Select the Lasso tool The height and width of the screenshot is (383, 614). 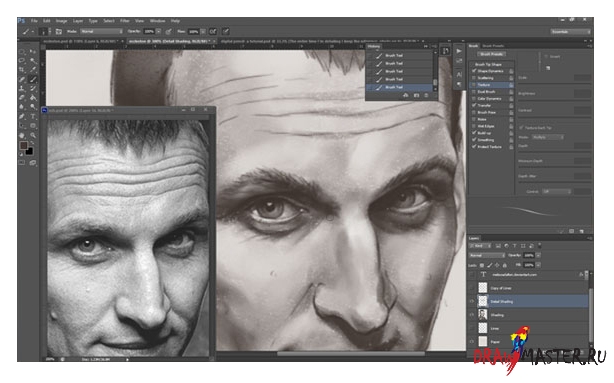coord(22,61)
